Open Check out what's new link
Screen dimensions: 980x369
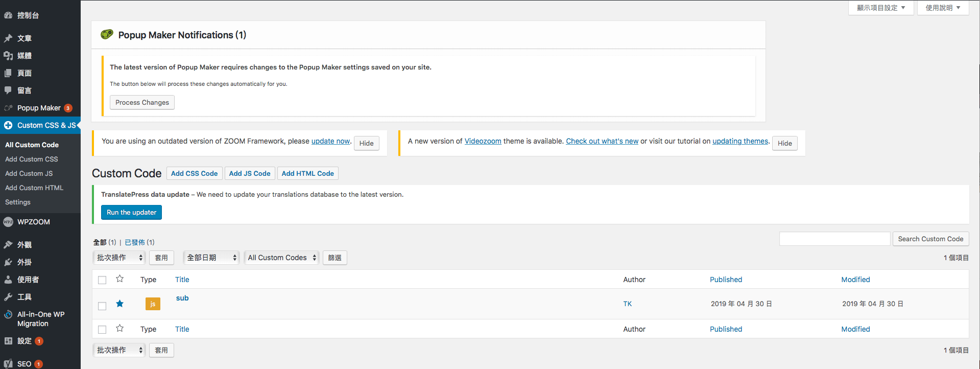[x=602, y=141]
